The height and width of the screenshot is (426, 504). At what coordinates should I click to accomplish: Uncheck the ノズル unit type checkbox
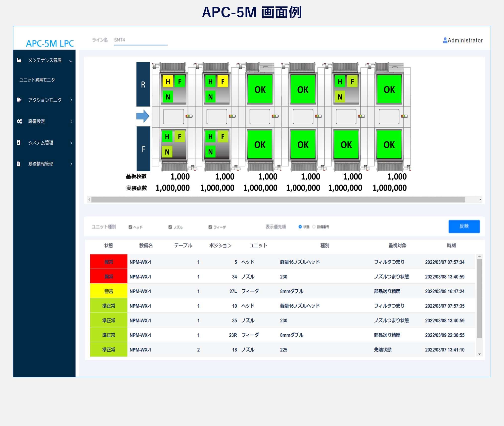tap(170, 227)
